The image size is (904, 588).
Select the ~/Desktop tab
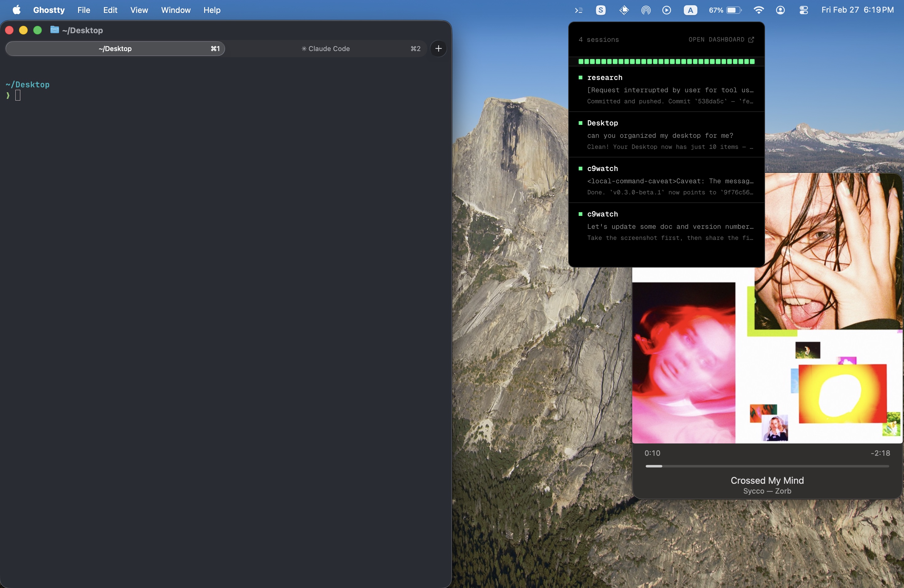click(x=115, y=49)
